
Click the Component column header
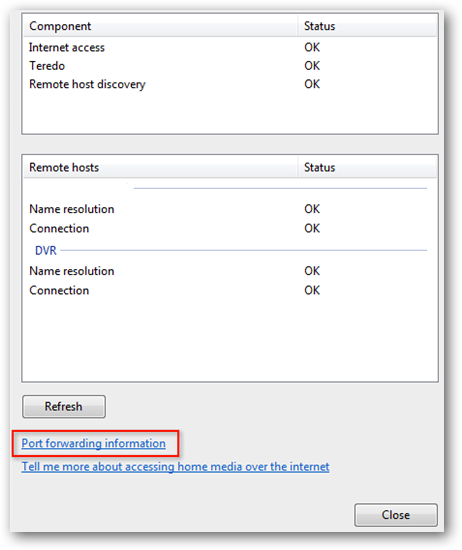tap(160, 26)
